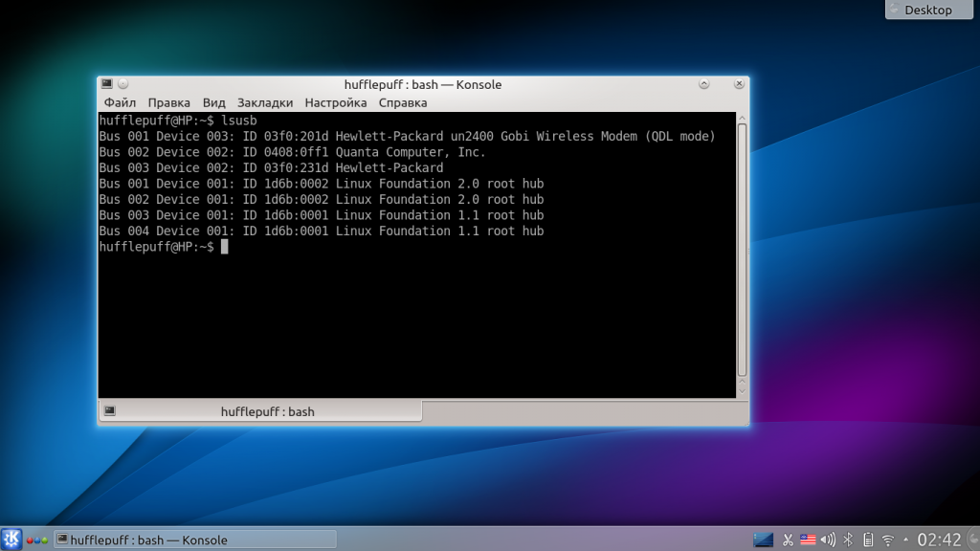Open the battery status icon
Screen dimensions: 980x551
868,540
